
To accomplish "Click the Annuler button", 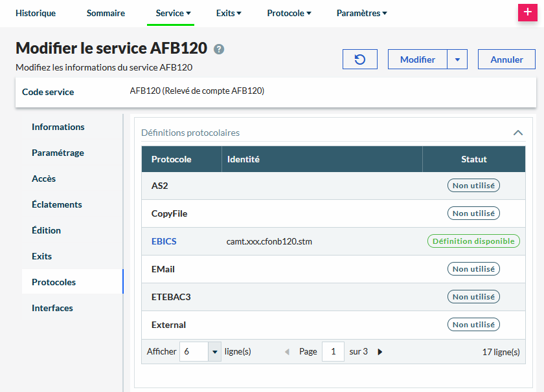I will coord(506,60).
